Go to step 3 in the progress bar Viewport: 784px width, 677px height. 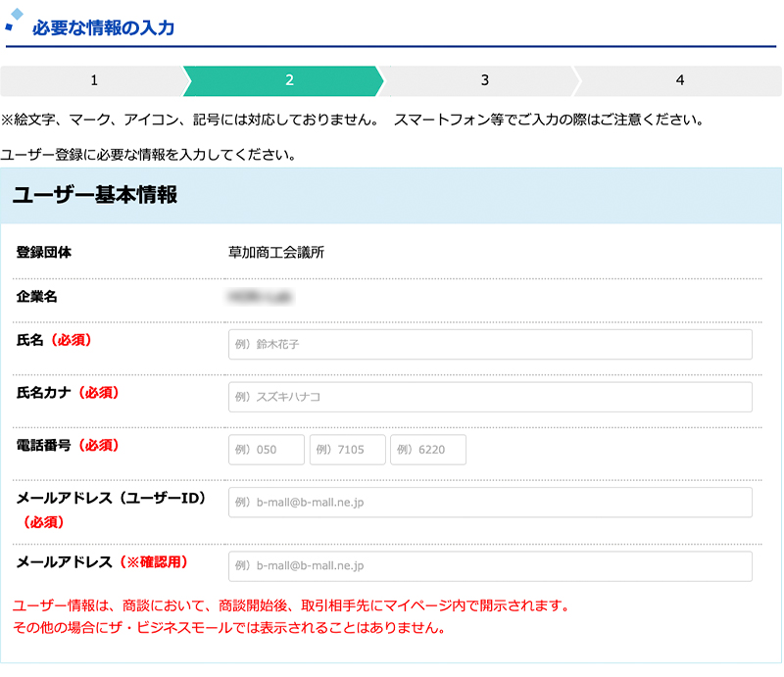(484, 80)
